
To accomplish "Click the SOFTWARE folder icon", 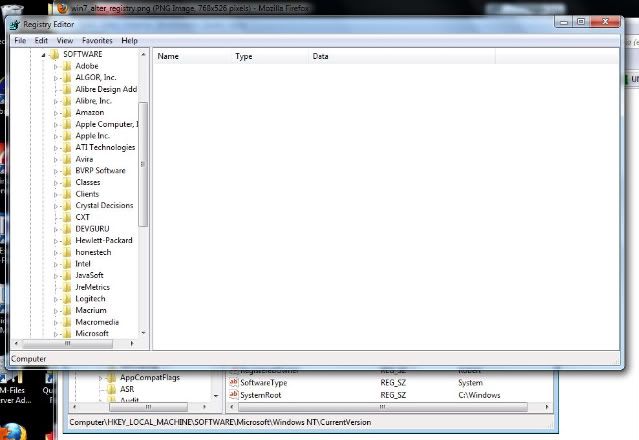I will pos(54,54).
